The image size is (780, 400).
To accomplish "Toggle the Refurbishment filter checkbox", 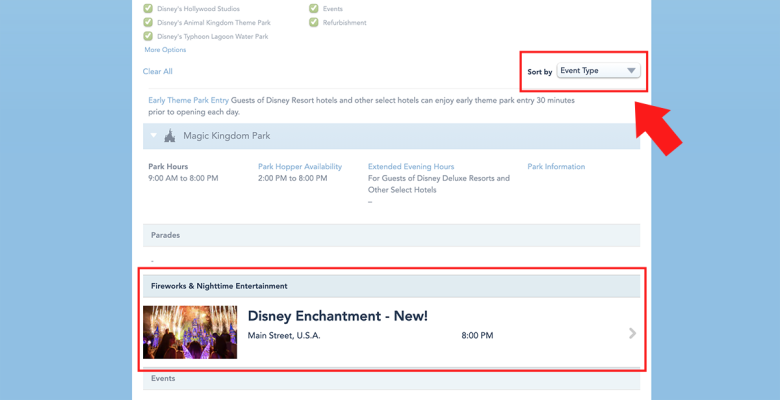I will pos(313,22).
